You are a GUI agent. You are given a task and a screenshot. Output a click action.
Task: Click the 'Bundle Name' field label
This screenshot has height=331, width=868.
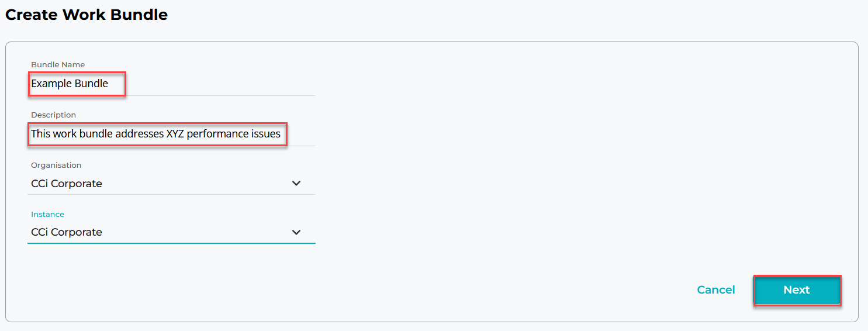[58, 64]
